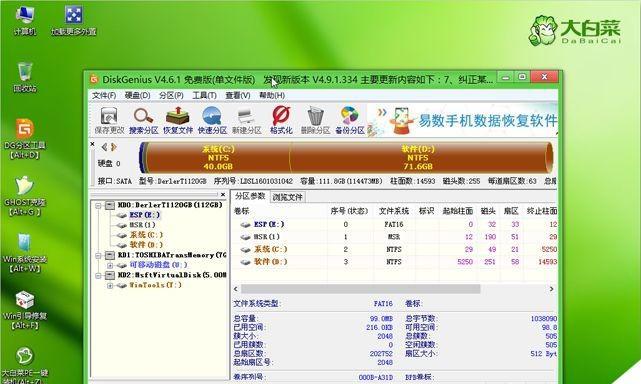
Task: Click the 删除分区 (Delete partition) toolbar icon
Action: click(315, 120)
